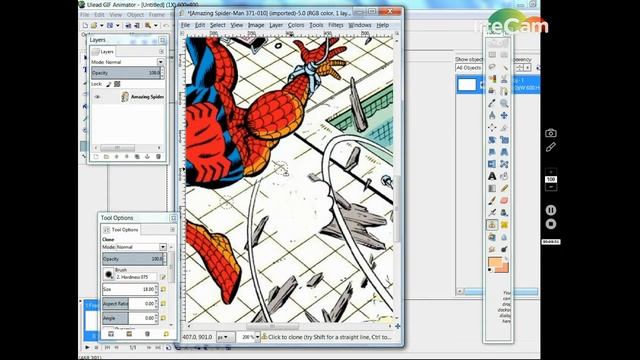
Task: Open brush selector preview in Tool Options
Action: [x=109, y=274]
